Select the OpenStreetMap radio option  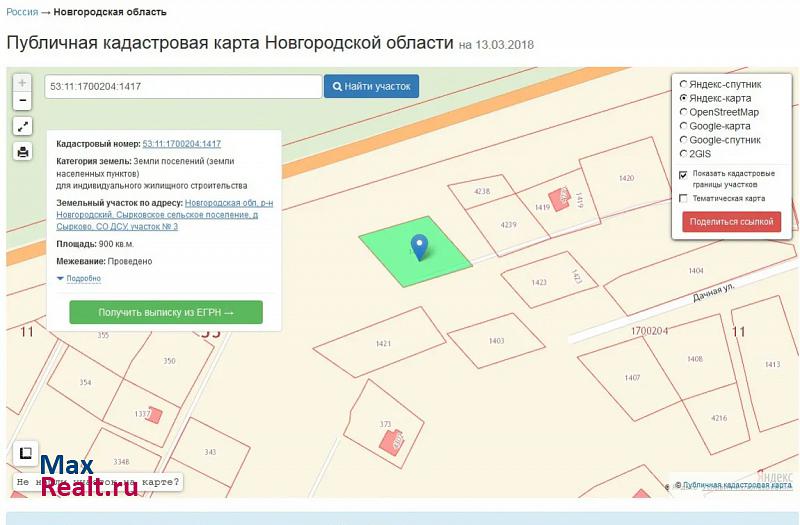(683, 113)
